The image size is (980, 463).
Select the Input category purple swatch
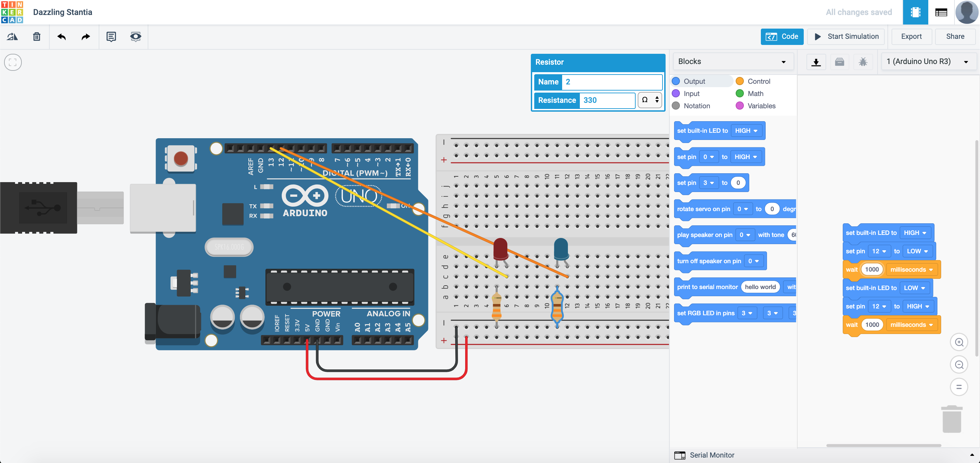tap(676, 94)
